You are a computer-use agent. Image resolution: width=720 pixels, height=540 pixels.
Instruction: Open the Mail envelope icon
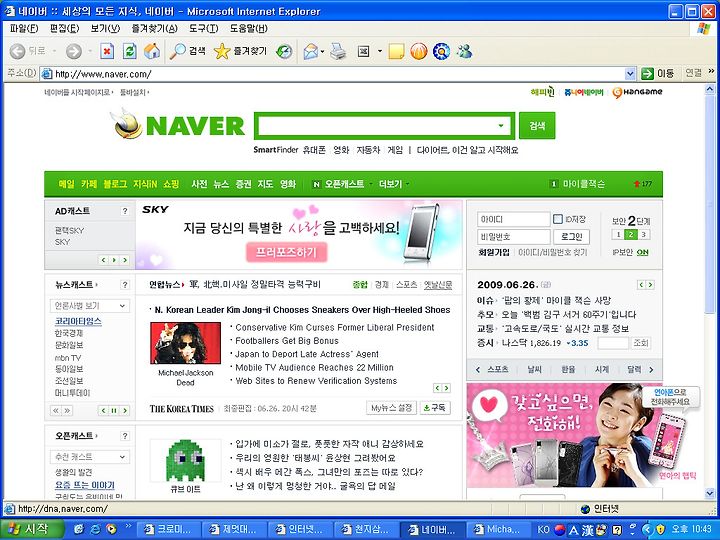(311, 51)
